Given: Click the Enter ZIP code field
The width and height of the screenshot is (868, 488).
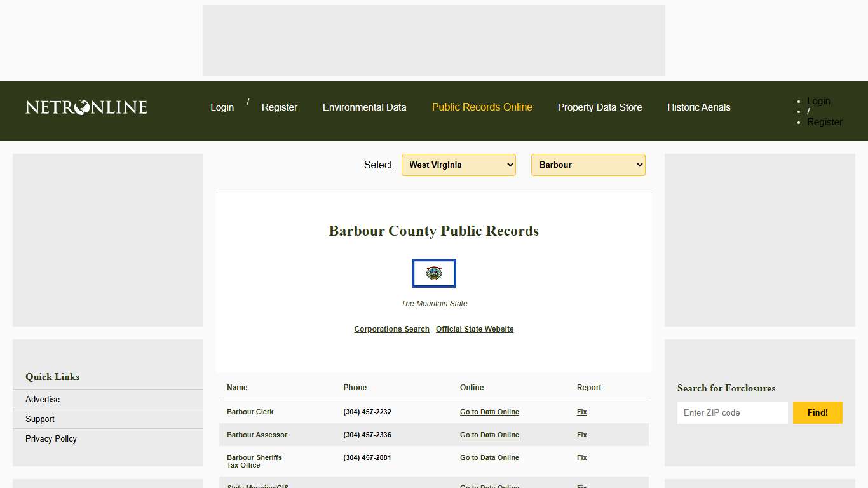Looking at the screenshot, I should (732, 412).
